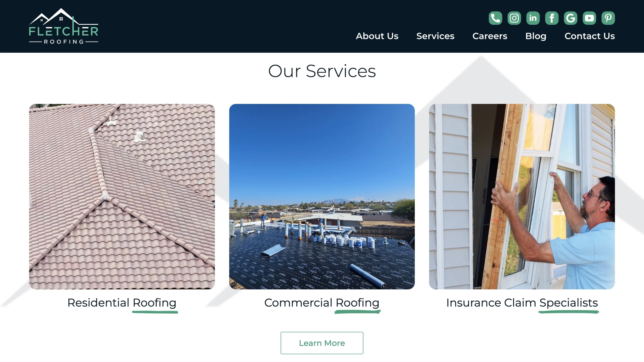This screenshot has width=644, height=362.
Task: Navigate to Contact Us
Action: [x=590, y=36]
